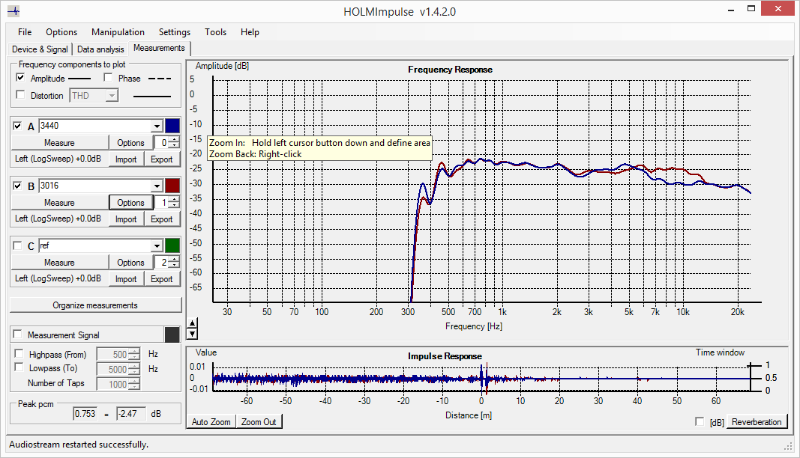Increase Number of Taps spinner

point(134,381)
